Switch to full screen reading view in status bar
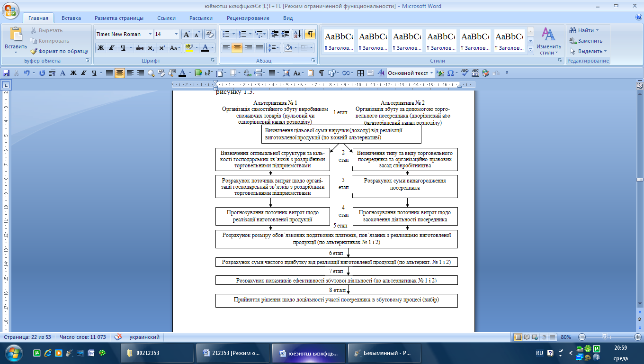Screen dimensions: 644x364 click(x=526, y=337)
